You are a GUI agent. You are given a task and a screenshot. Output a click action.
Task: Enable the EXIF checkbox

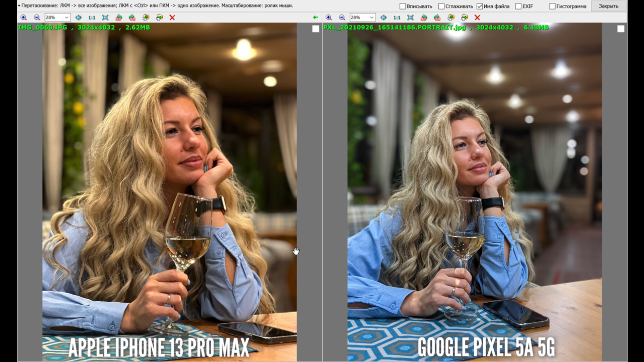[x=518, y=6]
